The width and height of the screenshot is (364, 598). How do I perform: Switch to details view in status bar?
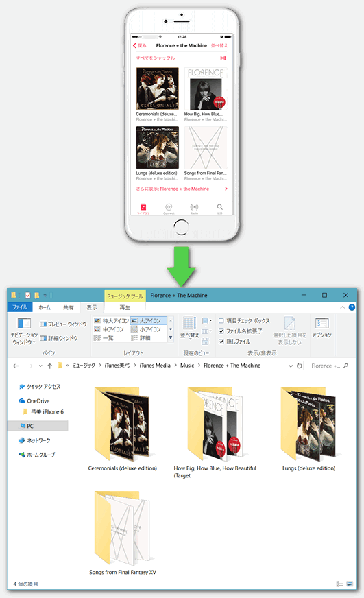pyautogui.click(x=339, y=584)
